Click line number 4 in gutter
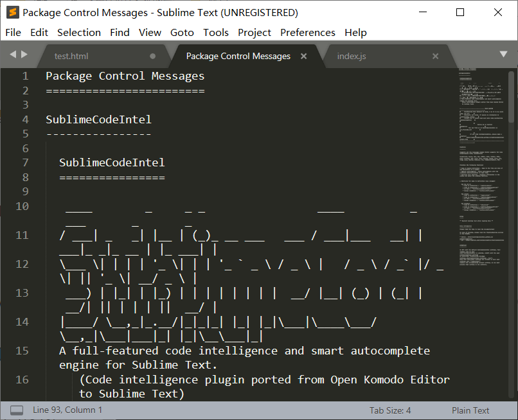The height and width of the screenshot is (420, 518). pos(26,119)
